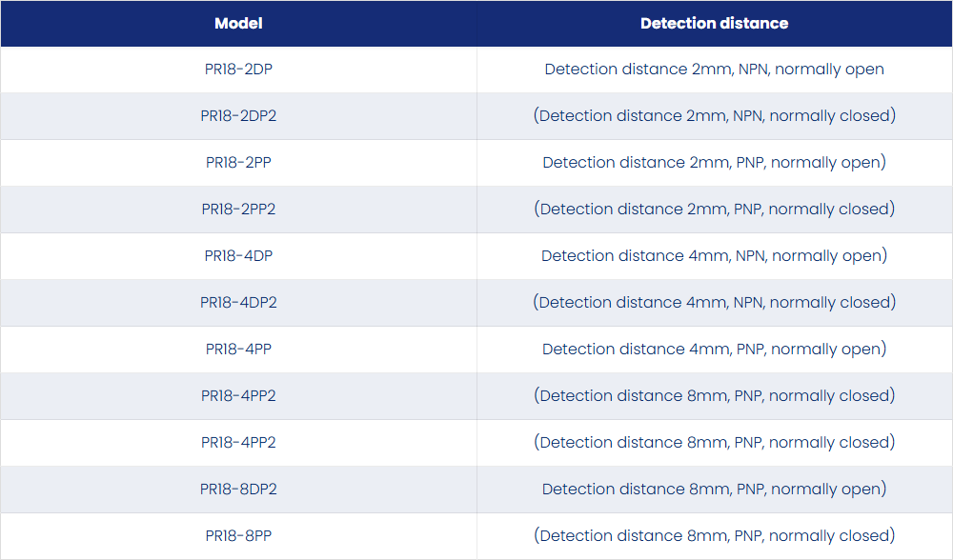Screen dimensions: 953x560
Task: Click the 4mm PNP normally open description
Action: (x=714, y=350)
